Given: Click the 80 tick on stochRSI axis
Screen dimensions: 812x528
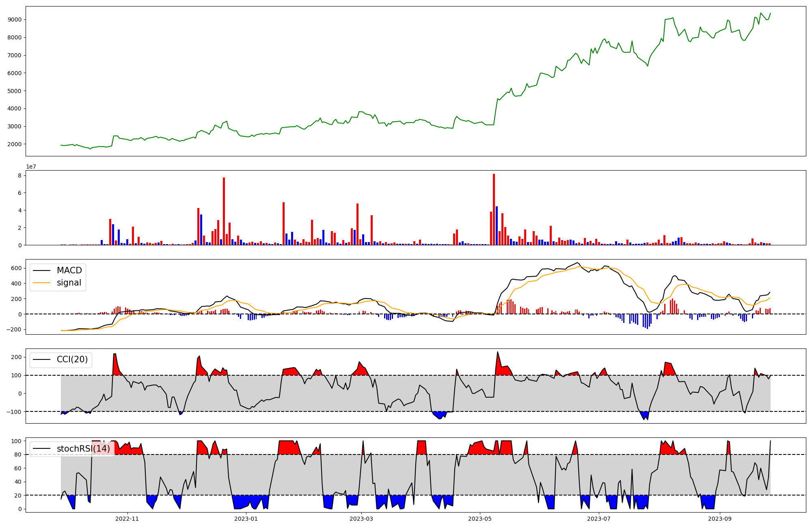Looking at the screenshot, I should (x=18, y=454).
